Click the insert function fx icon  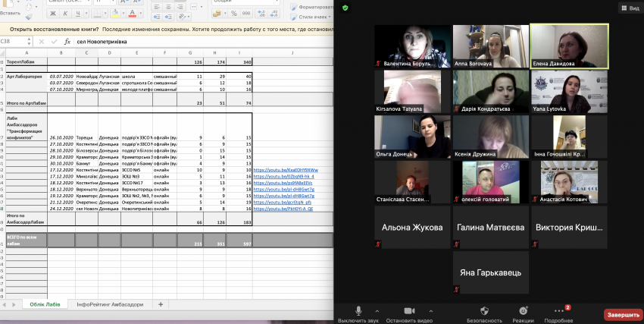click(67, 42)
